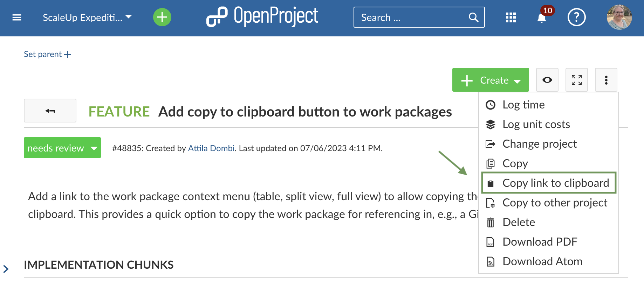Click the Set parent link

pyautogui.click(x=47, y=54)
